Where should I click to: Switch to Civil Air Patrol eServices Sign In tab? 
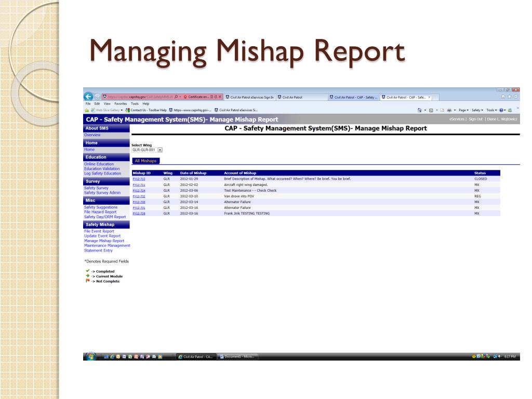coord(250,97)
